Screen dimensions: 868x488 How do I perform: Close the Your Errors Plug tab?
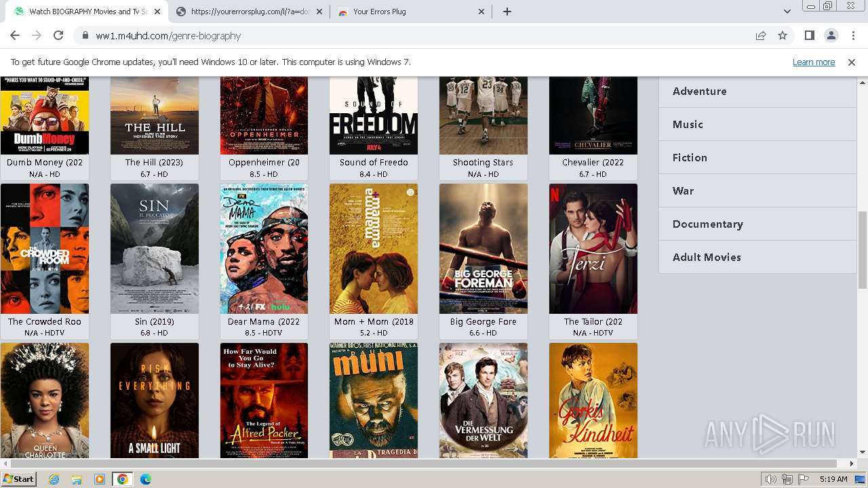482,12
